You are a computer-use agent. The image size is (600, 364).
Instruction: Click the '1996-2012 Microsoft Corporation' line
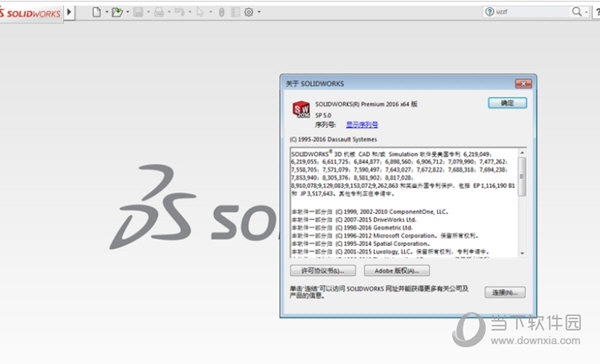[x=385, y=236]
